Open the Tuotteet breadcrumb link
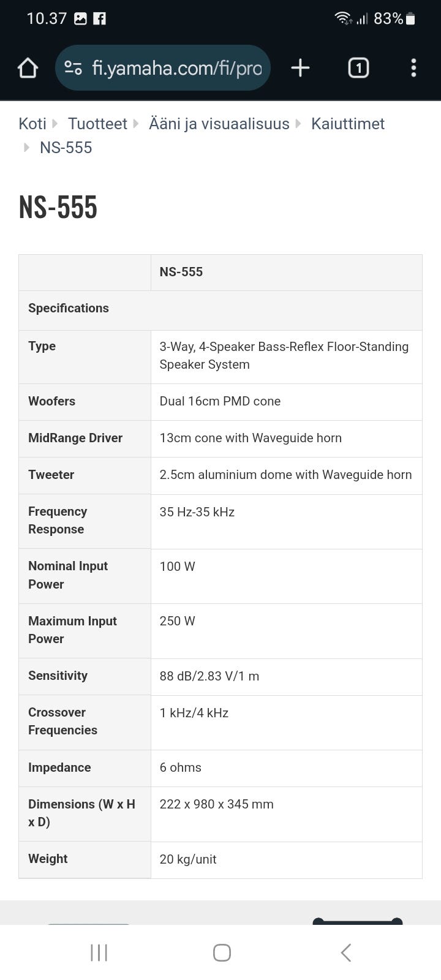The height and width of the screenshot is (980, 441). [x=97, y=124]
